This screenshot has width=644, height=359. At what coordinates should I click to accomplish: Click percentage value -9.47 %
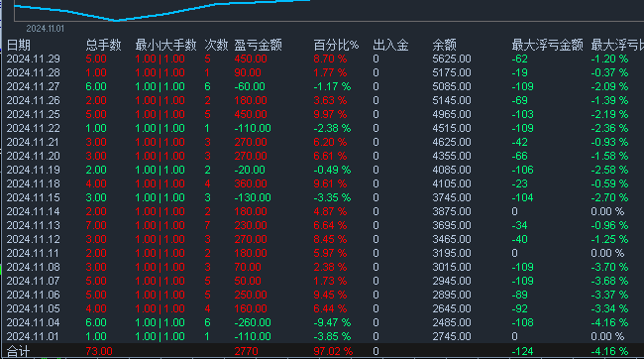coord(332,323)
